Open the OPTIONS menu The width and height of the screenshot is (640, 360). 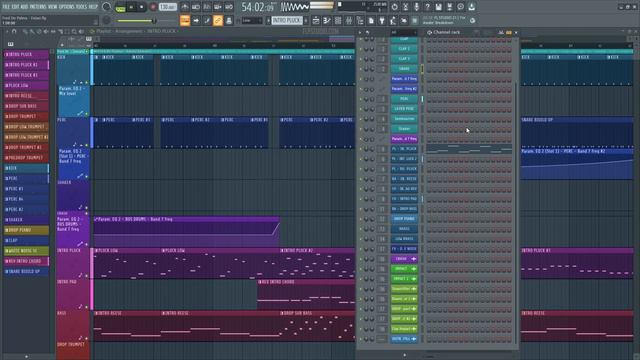(x=67, y=7)
